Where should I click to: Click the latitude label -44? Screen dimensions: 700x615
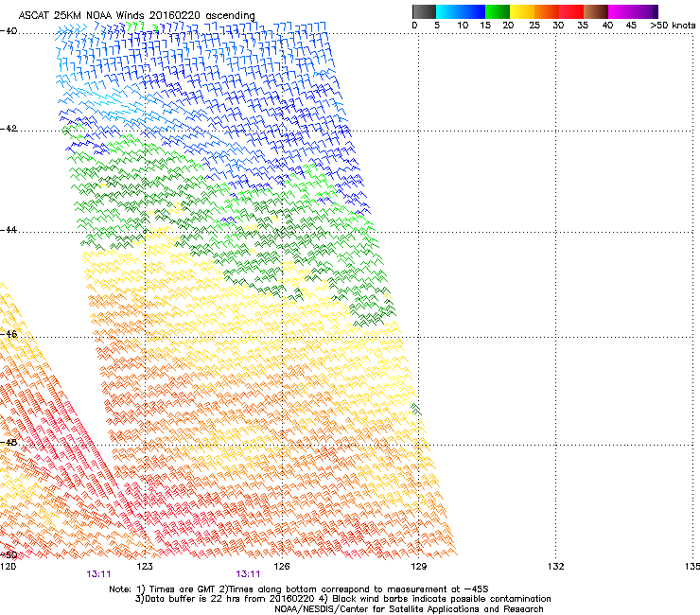coord(9,230)
